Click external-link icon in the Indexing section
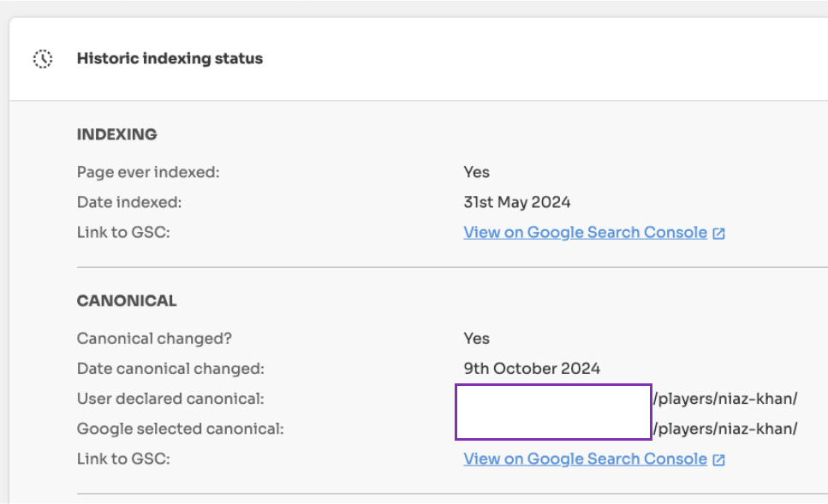The image size is (828, 504). click(719, 233)
